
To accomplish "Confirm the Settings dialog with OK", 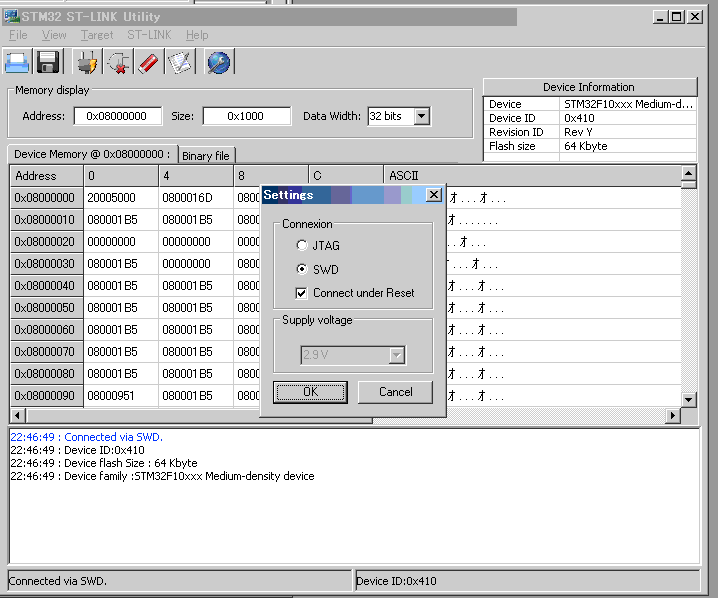I will 310,392.
